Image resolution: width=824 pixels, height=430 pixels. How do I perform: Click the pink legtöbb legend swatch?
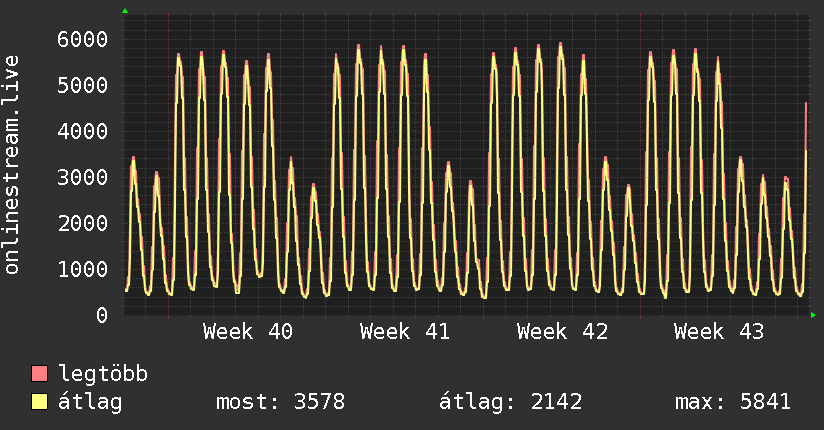pyautogui.click(x=39, y=374)
